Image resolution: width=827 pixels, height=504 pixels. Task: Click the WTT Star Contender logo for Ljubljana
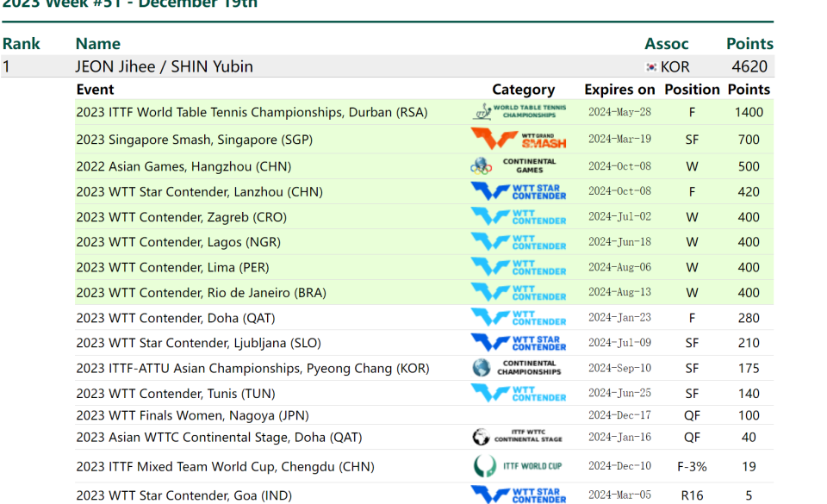pos(519,343)
